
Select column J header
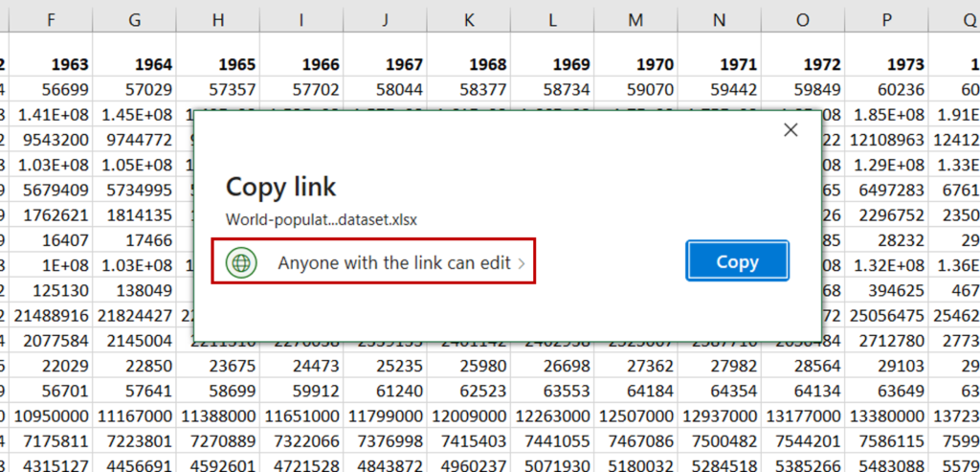pos(385,21)
